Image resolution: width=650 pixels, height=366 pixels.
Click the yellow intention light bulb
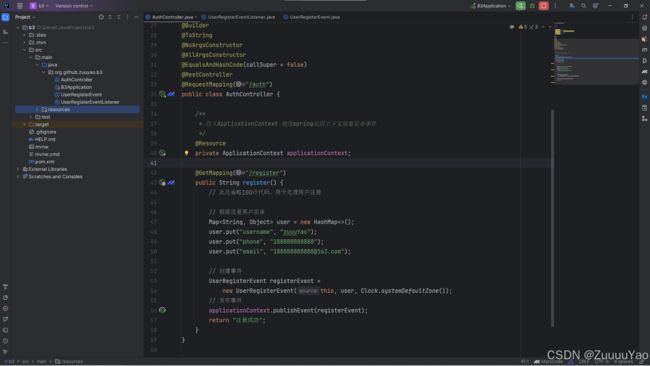pos(187,153)
